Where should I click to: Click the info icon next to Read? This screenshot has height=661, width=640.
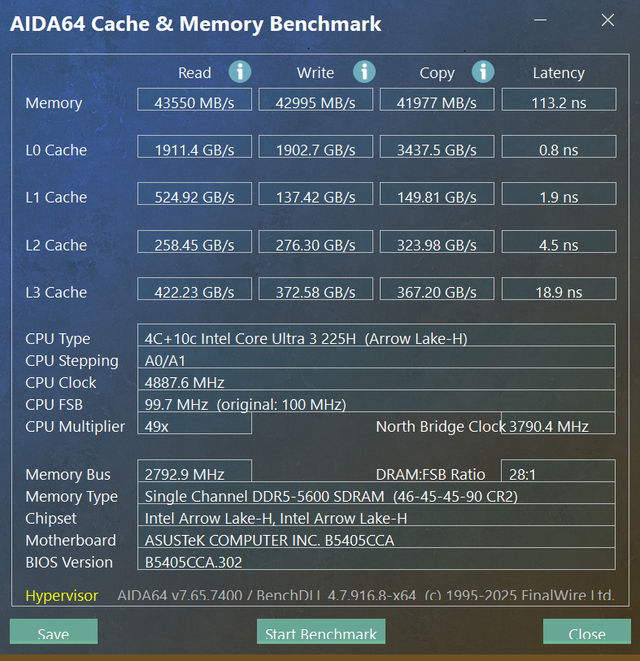(x=240, y=71)
